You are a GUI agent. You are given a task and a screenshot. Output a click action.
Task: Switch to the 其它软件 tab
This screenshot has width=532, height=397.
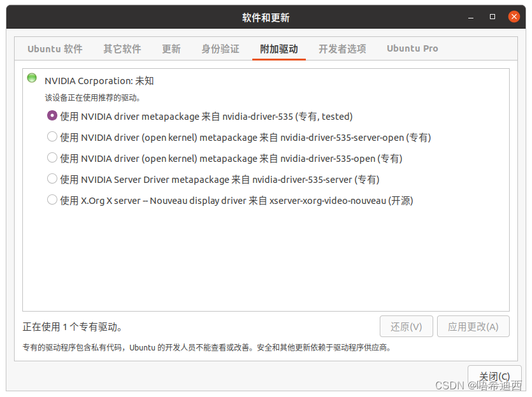tap(122, 49)
